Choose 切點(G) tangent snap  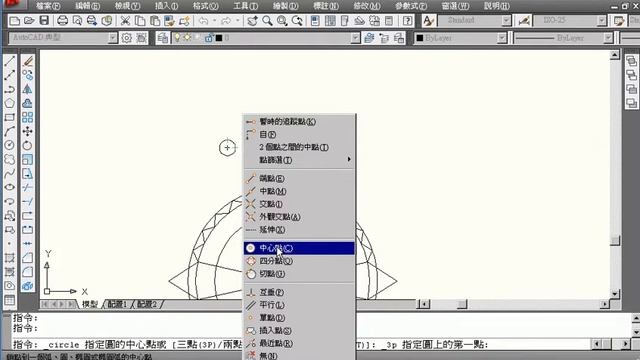300,274
